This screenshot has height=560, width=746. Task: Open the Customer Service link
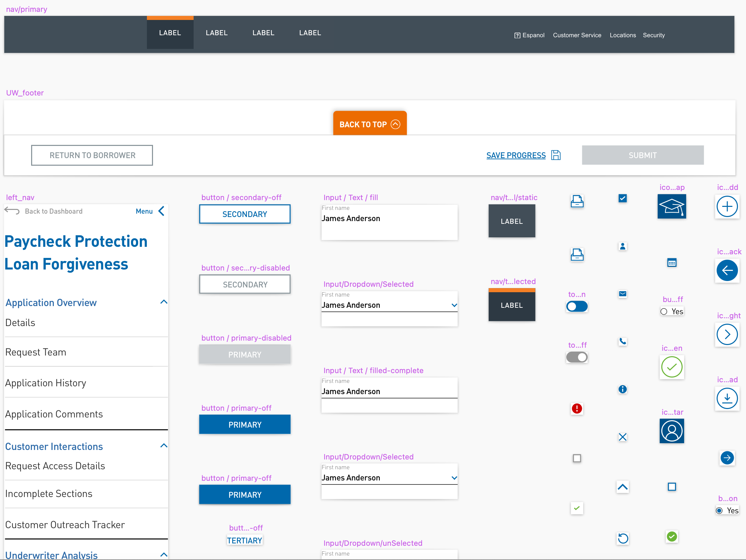[577, 35]
